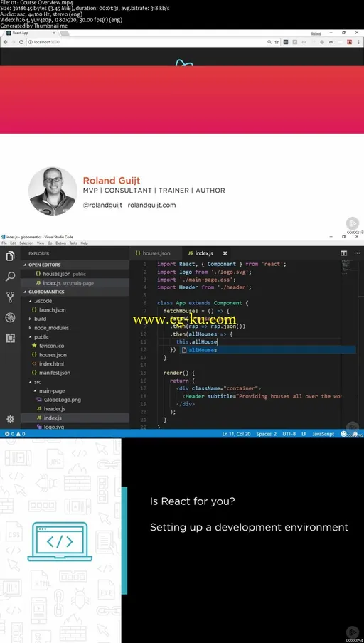Open the Go menu
The height and width of the screenshot is (643, 364).
point(50,243)
